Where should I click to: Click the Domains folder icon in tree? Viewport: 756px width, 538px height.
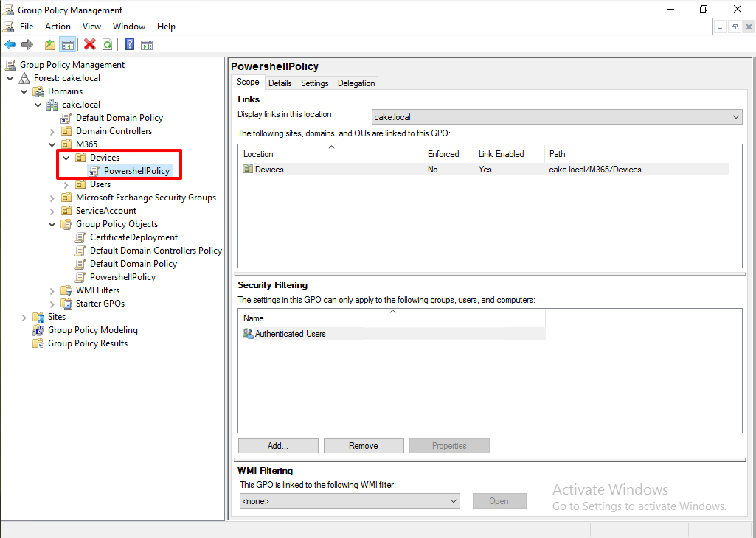[38, 91]
